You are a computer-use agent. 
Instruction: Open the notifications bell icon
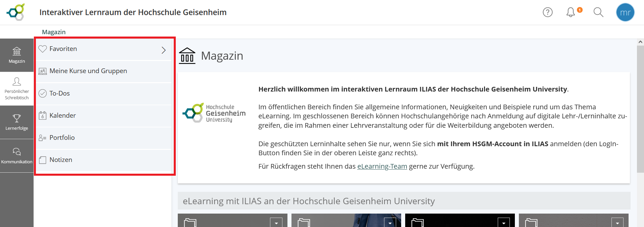[x=571, y=12]
